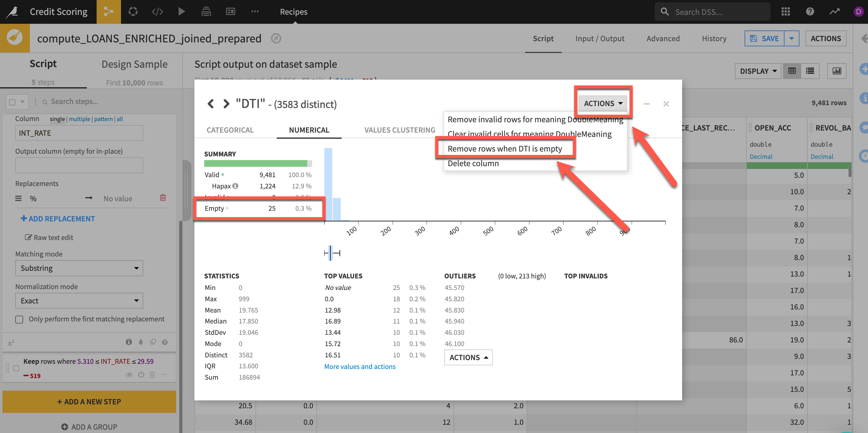Go to next column with right chevron
Viewport: 868px width, 433px height.
226,104
